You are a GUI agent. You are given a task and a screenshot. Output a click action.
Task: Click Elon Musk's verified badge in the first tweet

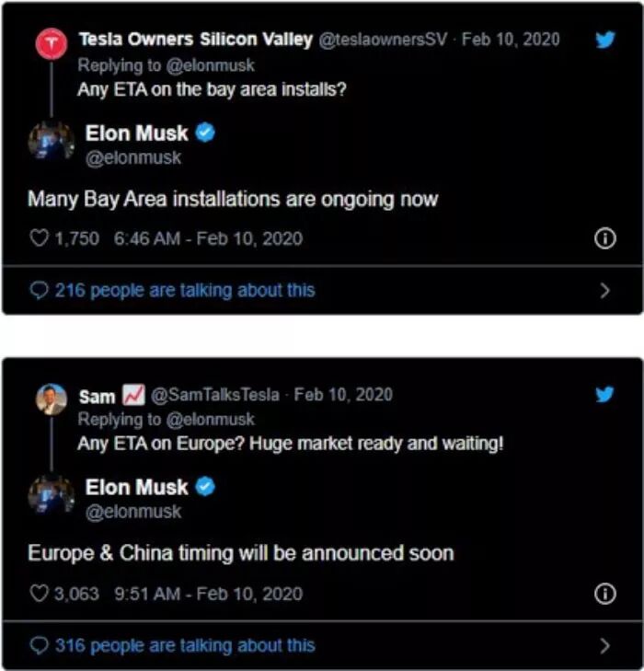206,133
